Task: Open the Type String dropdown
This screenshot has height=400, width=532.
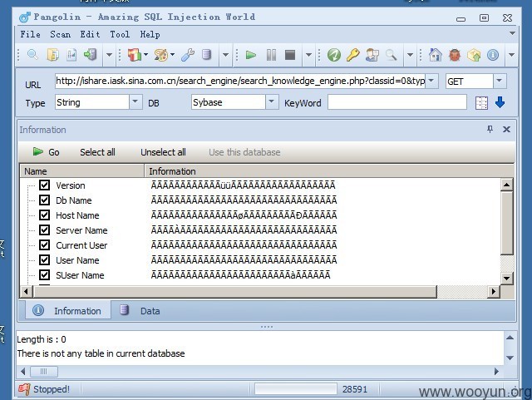Action: [x=135, y=101]
